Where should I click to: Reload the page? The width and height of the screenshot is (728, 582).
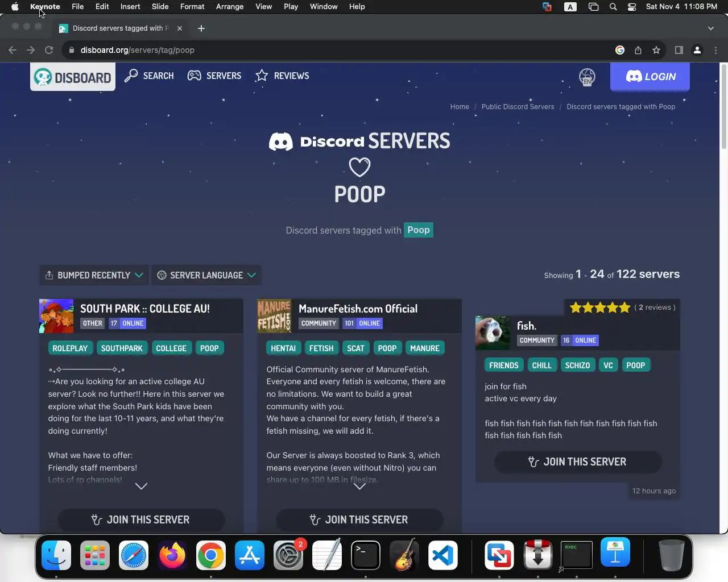pos(49,50)
